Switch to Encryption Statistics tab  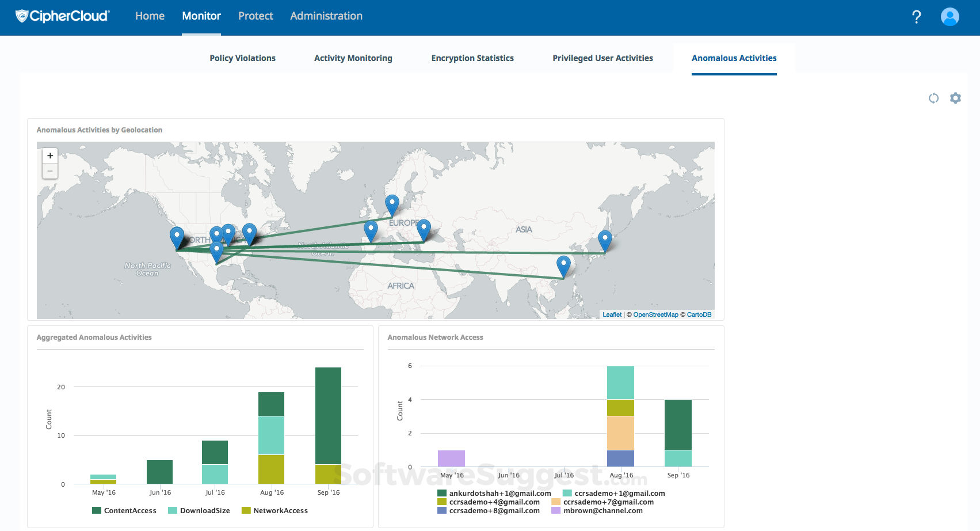[x=472, y=58]
